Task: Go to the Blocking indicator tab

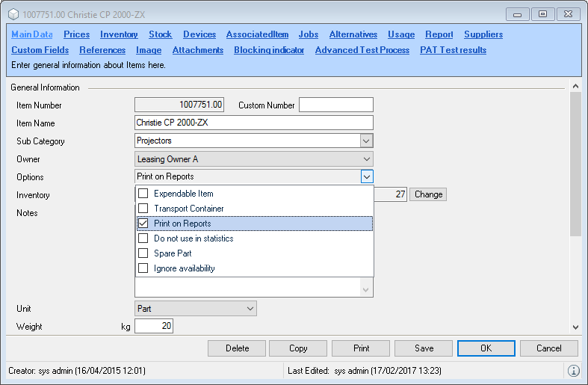Action: tap(269, 50)
